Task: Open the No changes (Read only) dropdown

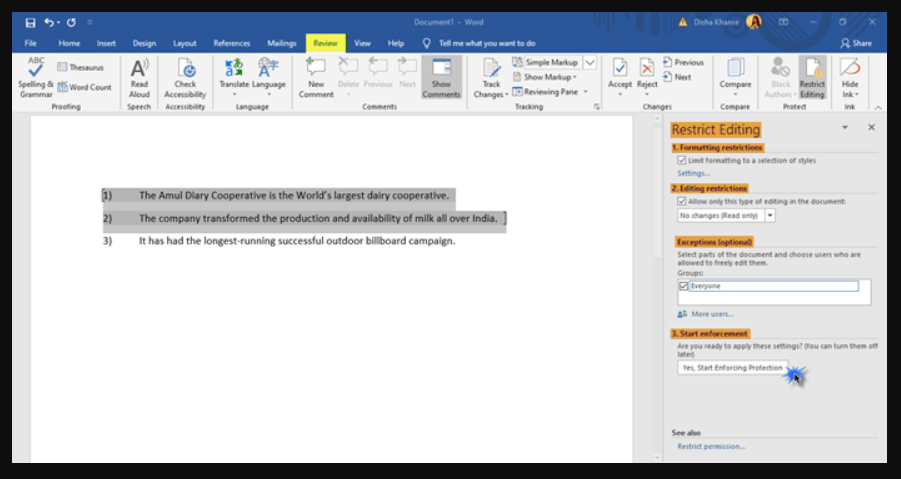Action: click(771, 216)
